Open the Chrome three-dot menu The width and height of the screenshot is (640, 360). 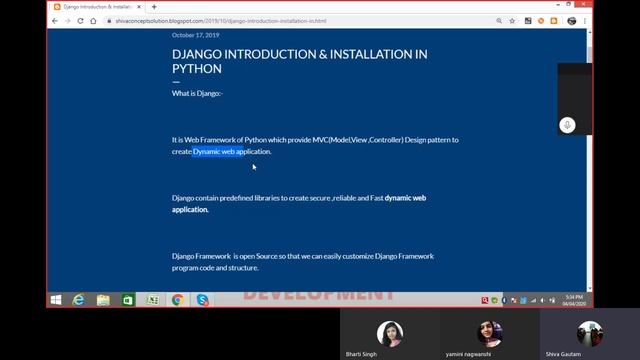coord(584,21)
